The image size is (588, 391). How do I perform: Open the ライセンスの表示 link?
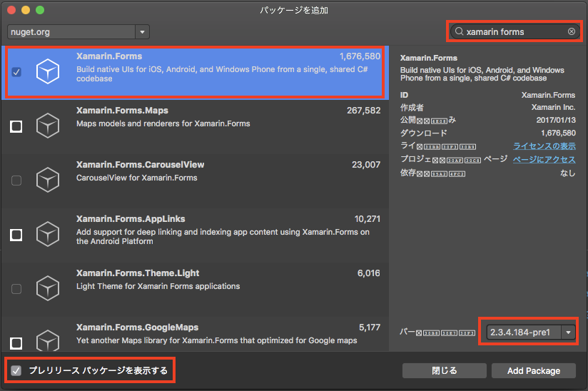tap(544, 146)
